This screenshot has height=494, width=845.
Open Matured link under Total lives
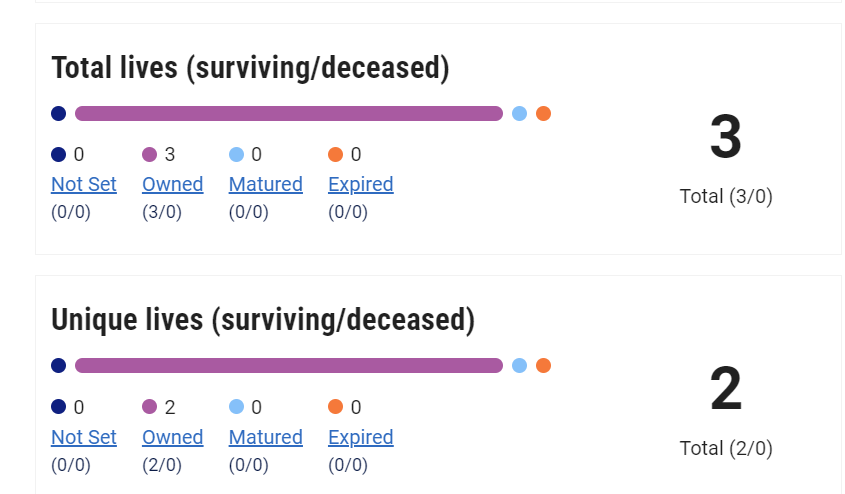pos(265,184)
